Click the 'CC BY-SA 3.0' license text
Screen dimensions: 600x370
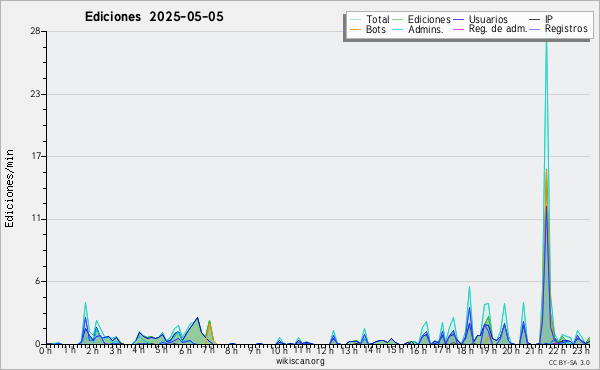[x=569, y=362]
